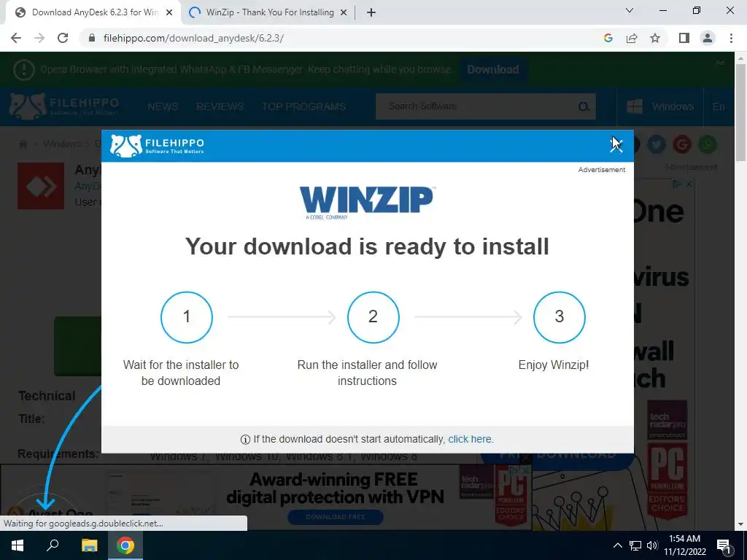Open the clock showing 1:54 AM

point(684,545)
